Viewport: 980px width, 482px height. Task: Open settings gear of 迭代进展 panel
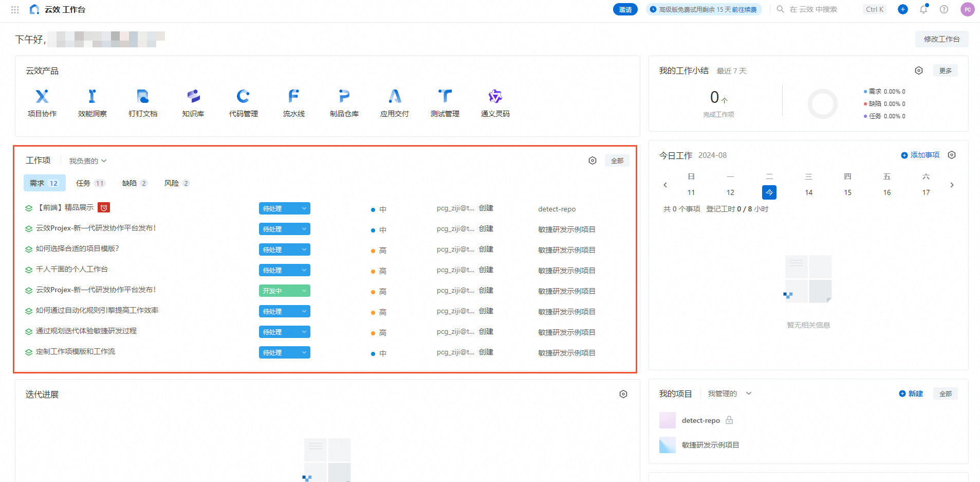point(623,394)
